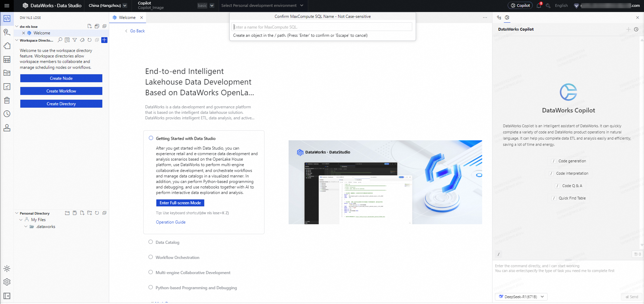Open the DeepSeek-R1(671B) model dropdown

[521, 297]
